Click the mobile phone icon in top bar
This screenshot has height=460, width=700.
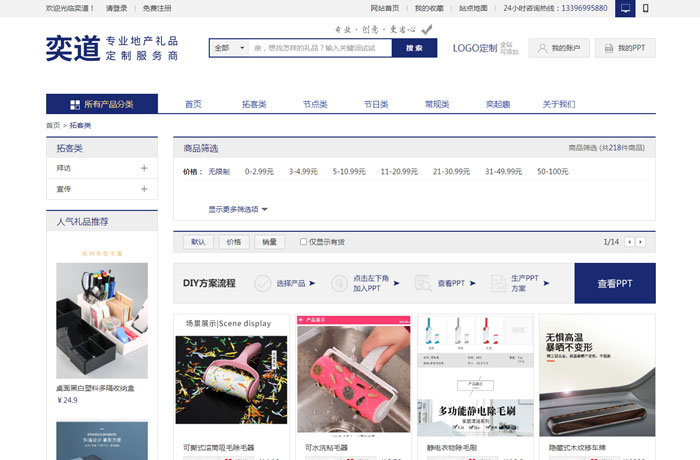click(645, 8)
